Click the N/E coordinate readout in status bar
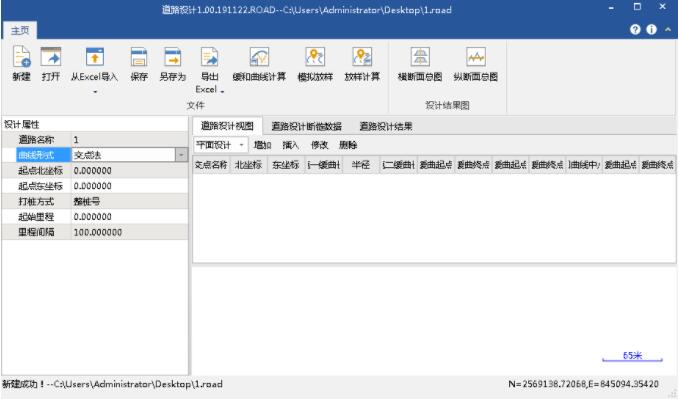678x399 pixels. tap(583, 384)
